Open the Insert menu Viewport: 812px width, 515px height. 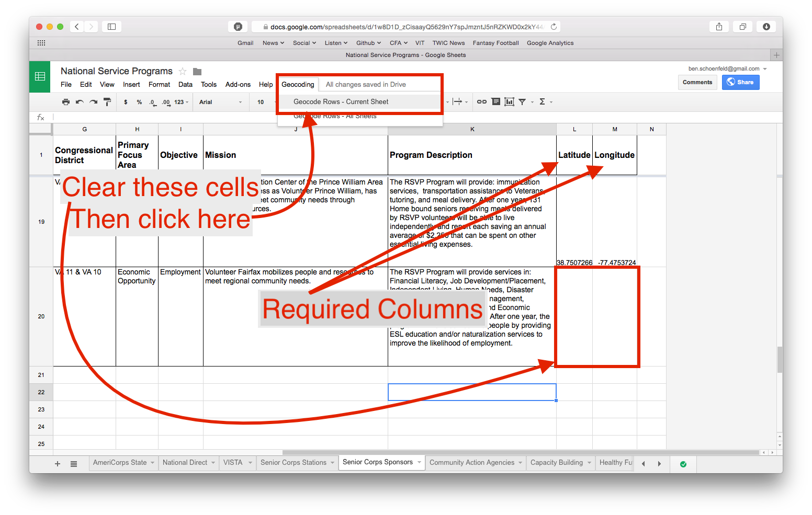[x=131, y=84]
